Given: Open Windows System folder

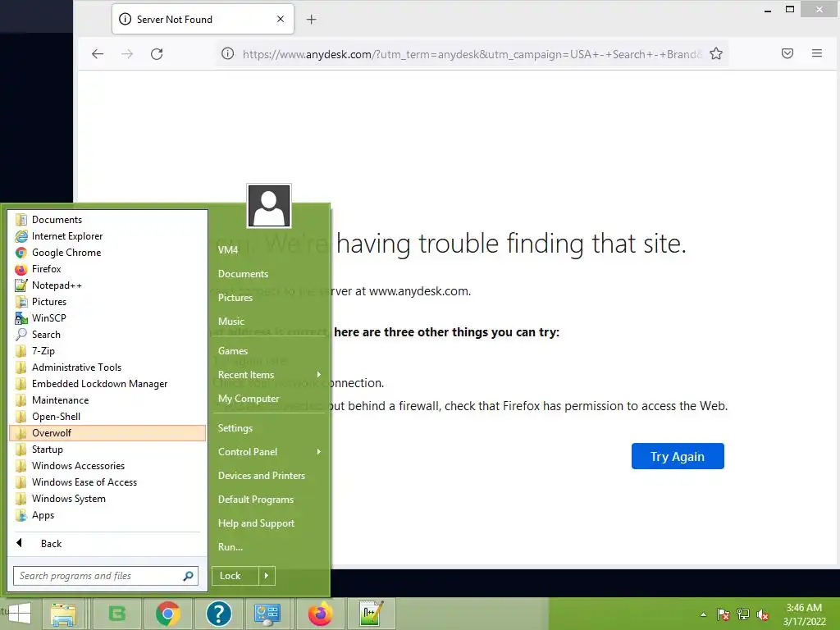Looking at the screenshot, I should point(107,499).
